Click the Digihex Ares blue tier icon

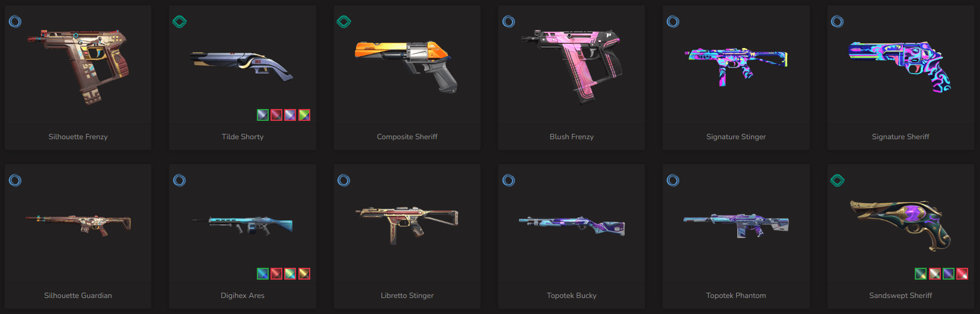(x=180, y=180)
